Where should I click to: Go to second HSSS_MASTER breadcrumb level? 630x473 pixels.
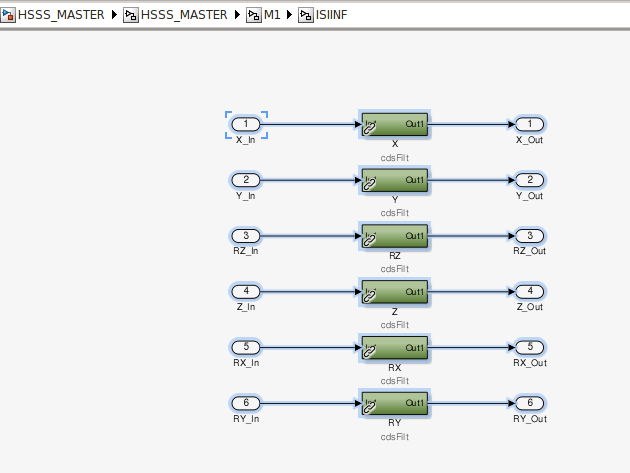point(184,15)
